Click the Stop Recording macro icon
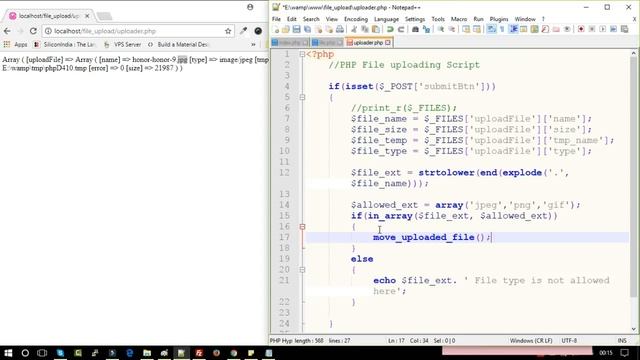Viewport: 640px width, 360px height. tap(591, 29)
